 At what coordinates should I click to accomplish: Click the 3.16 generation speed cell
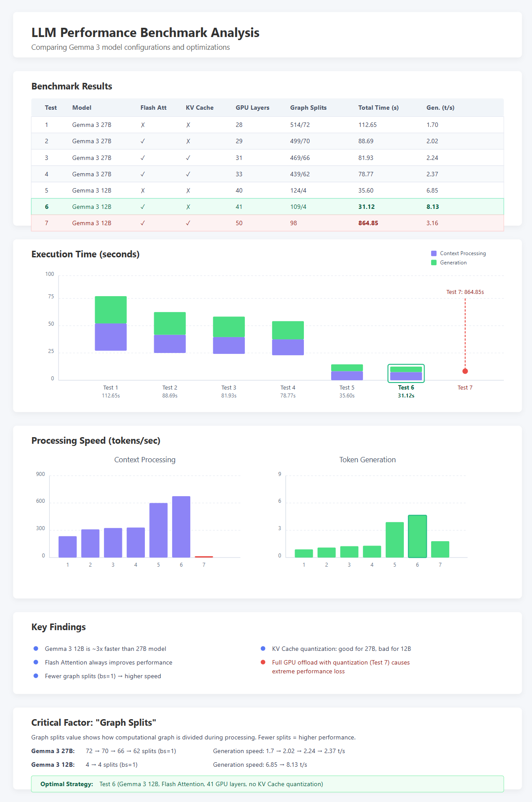[432, 223]
